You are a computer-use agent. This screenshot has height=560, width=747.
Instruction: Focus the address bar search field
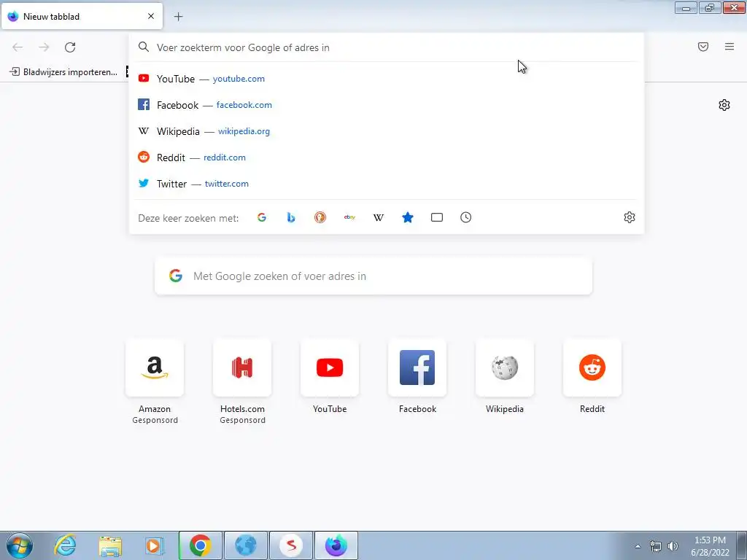[x=387, y=47]
